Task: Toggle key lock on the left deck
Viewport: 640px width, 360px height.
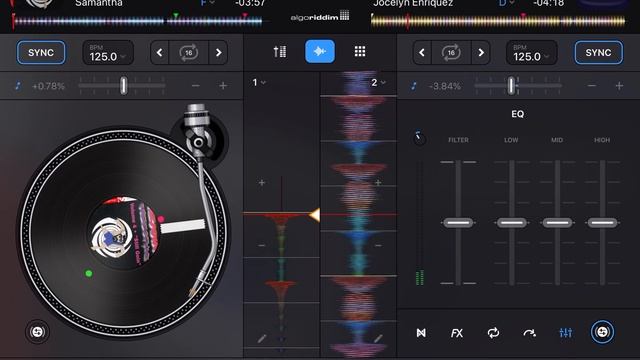Action: tap(18, 86)
